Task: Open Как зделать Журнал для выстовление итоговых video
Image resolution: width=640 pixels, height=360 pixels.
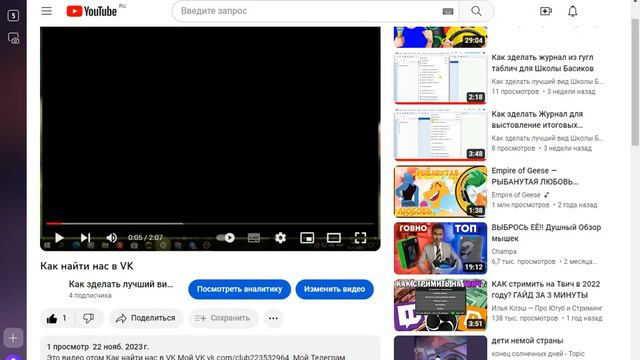Action: pos(537,119)
